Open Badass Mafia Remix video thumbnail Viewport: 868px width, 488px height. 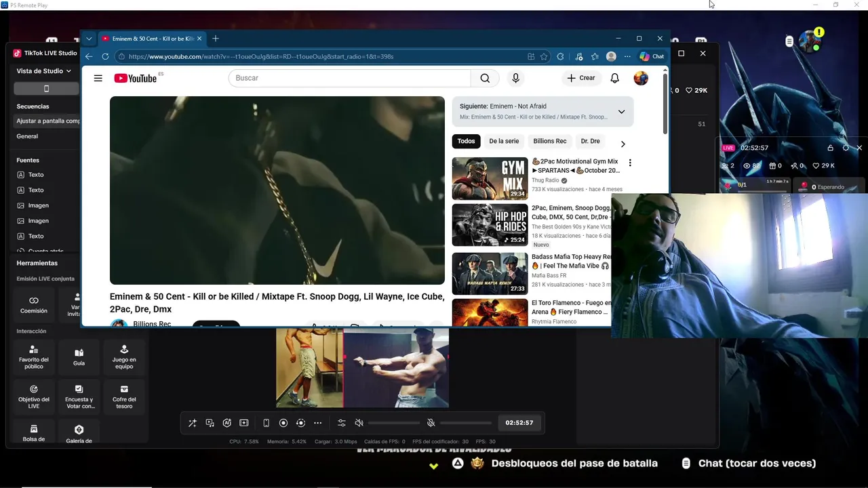pos(490,274)
